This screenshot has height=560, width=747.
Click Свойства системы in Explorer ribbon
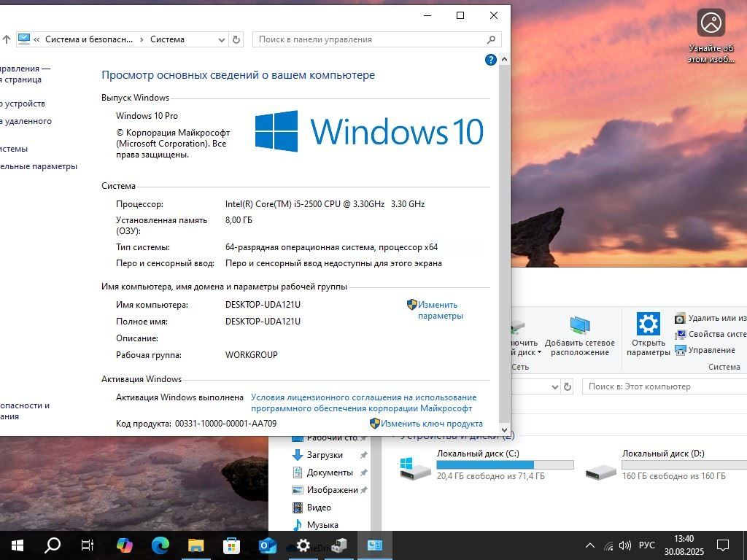click(x=711, y=334)
